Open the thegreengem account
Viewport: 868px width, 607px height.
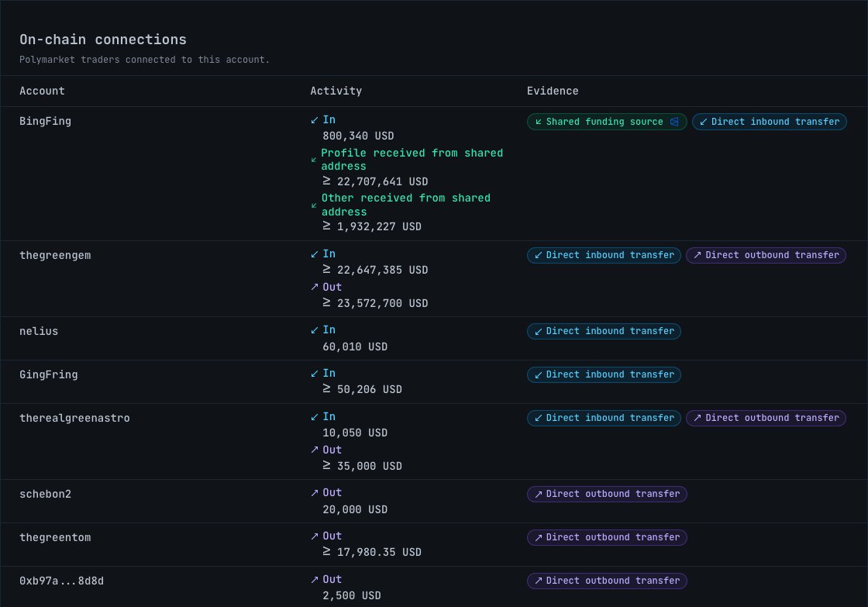55,255
